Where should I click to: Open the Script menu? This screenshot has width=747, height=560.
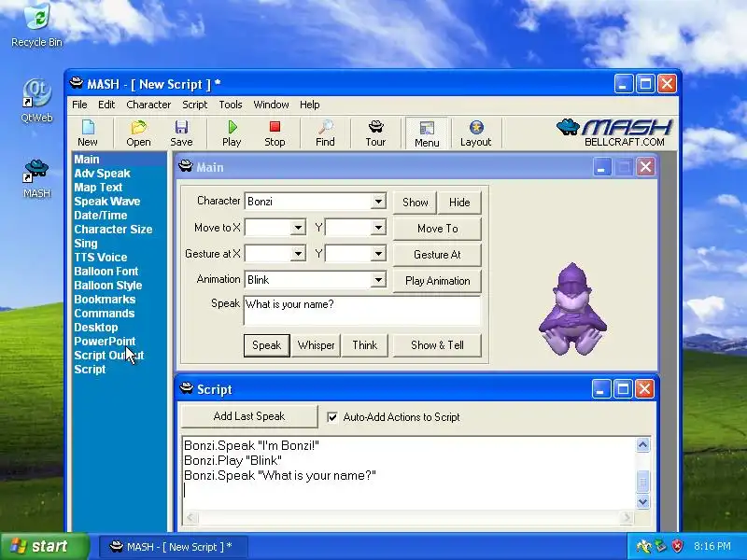(x=195, y=105)
